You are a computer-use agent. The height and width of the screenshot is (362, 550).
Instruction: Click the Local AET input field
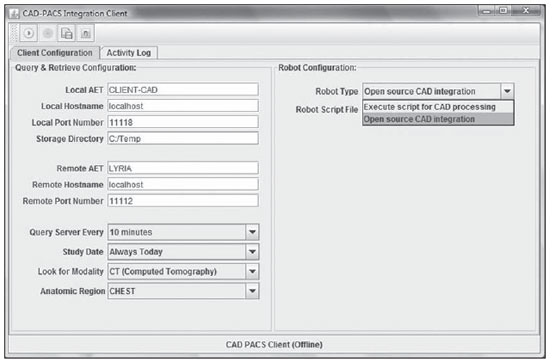pyautogui.click(x=183, y=90)
